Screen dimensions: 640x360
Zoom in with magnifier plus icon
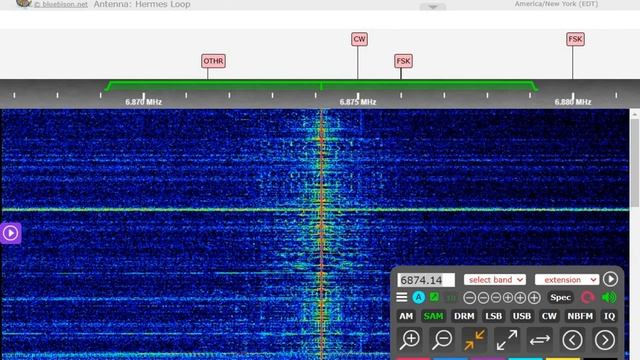click(x=410, y=340)
